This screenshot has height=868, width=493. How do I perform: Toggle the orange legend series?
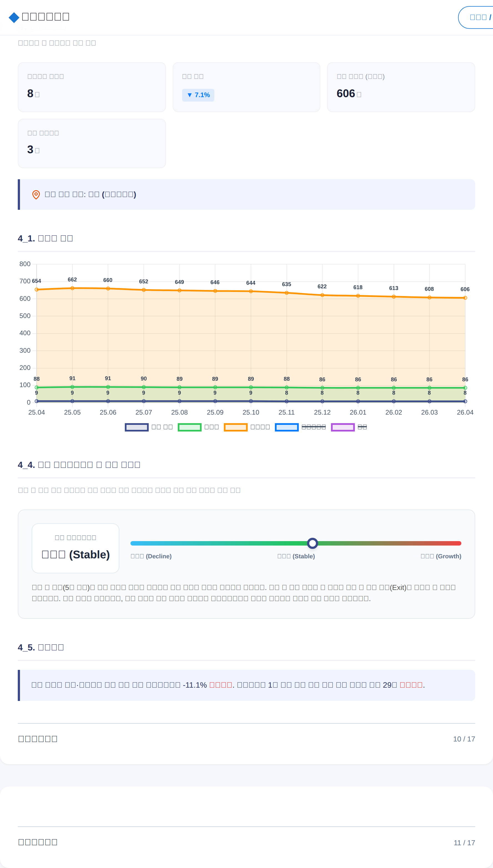[x=247, y=427]
